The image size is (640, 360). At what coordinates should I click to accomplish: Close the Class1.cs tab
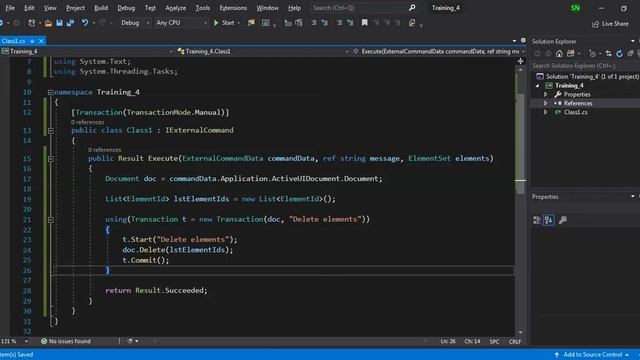(x=41, y=41)
